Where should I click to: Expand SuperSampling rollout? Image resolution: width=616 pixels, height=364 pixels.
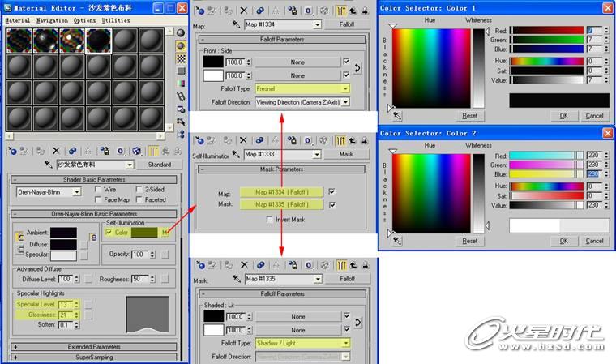point(94,357)
